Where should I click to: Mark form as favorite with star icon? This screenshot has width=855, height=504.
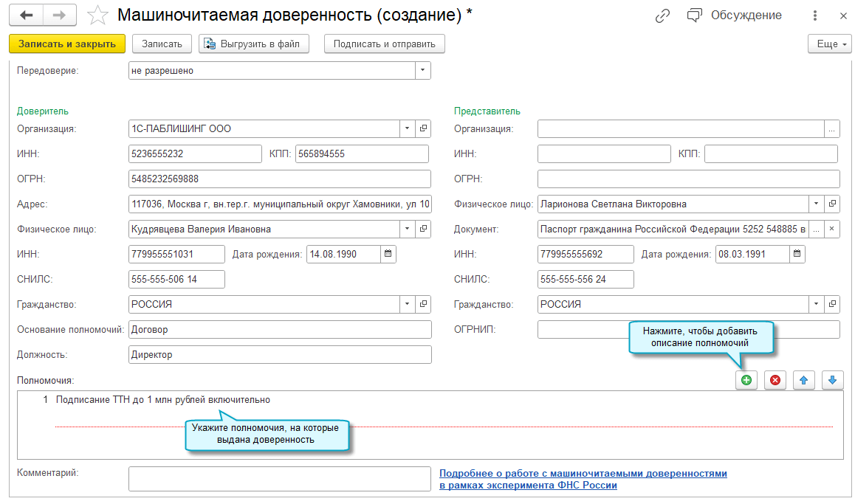(97, 15)
